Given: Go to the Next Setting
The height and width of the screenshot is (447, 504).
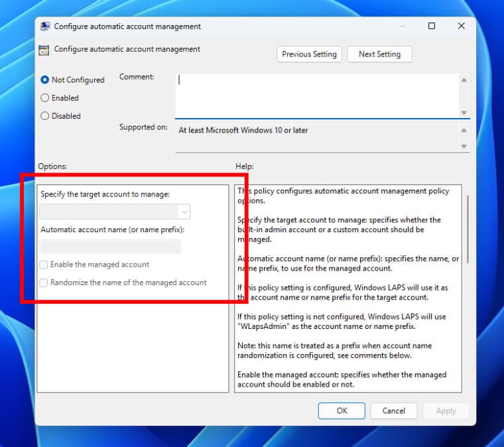Looking at the screenshot, I should (379, 54).
